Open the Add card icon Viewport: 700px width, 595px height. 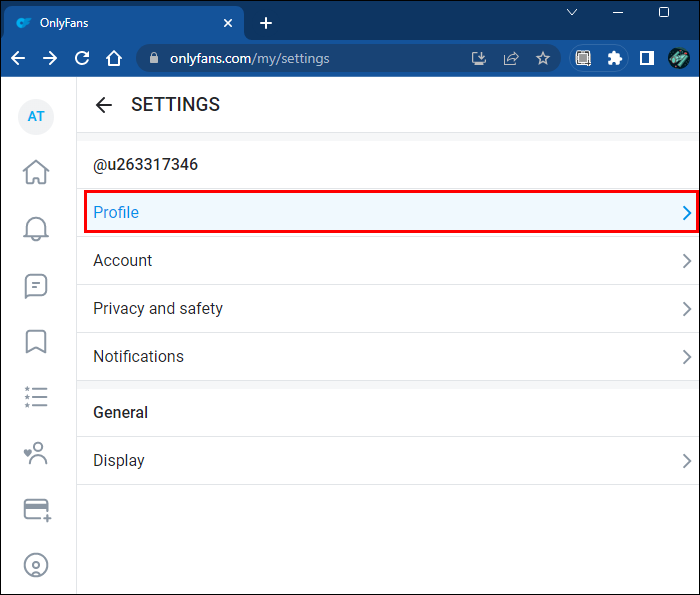(x=37, y=510)
